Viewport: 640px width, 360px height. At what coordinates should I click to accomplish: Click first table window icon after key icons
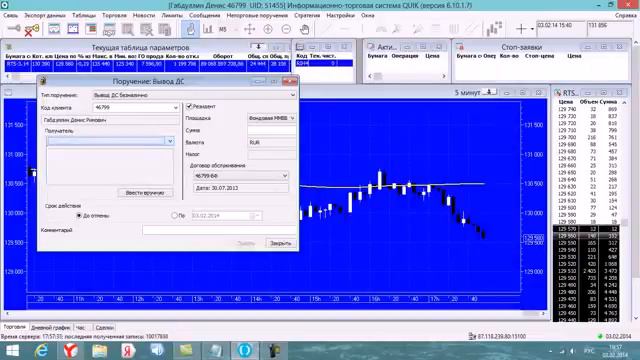pyautogui.click(x=54, y=29)
